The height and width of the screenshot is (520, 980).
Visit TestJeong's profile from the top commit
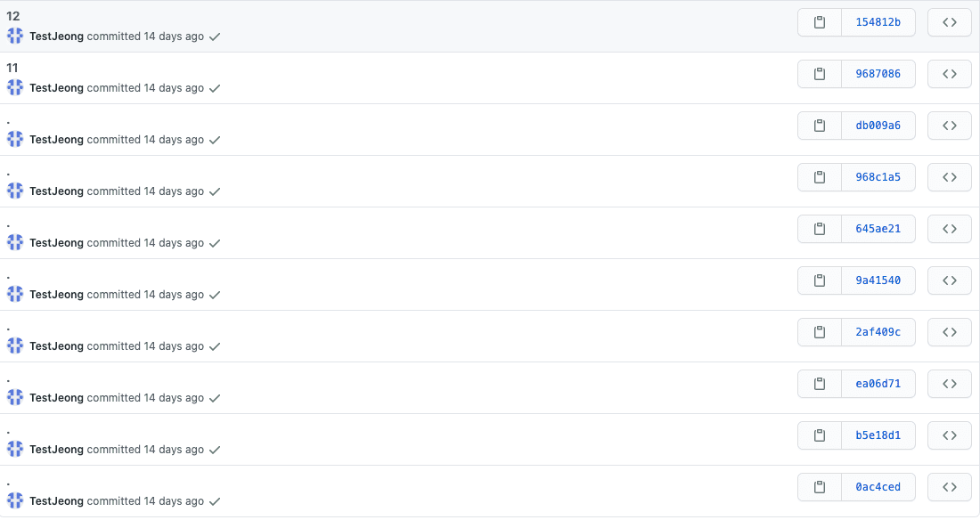point(56,37)
